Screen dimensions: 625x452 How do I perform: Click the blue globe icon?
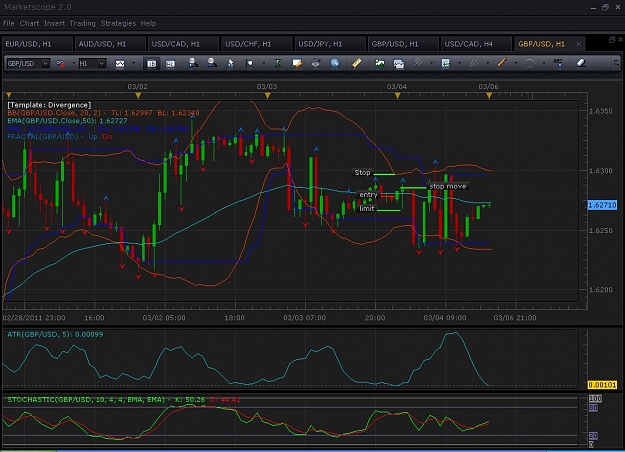pos(335,63)
